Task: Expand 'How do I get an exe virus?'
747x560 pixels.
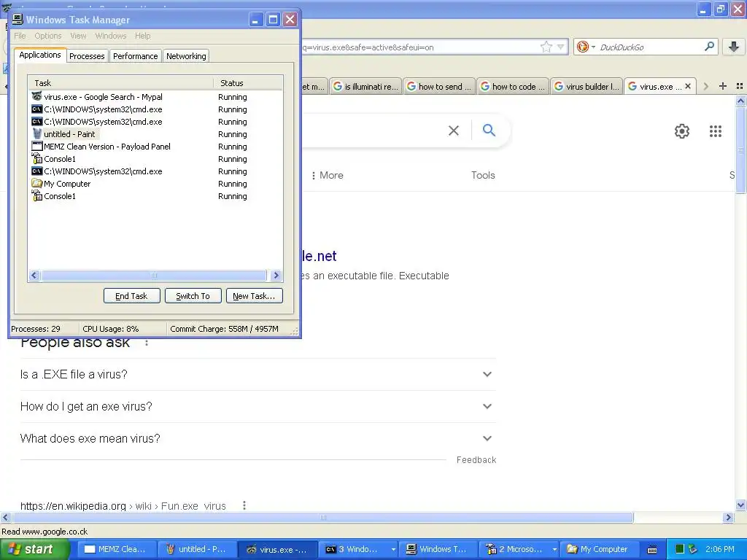Action: [258, 406]
